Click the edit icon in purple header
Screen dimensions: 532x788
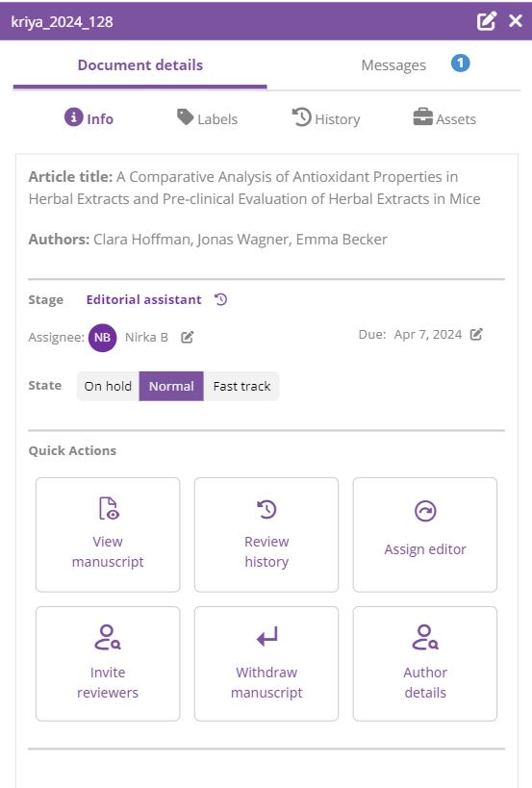click(486, 21)
